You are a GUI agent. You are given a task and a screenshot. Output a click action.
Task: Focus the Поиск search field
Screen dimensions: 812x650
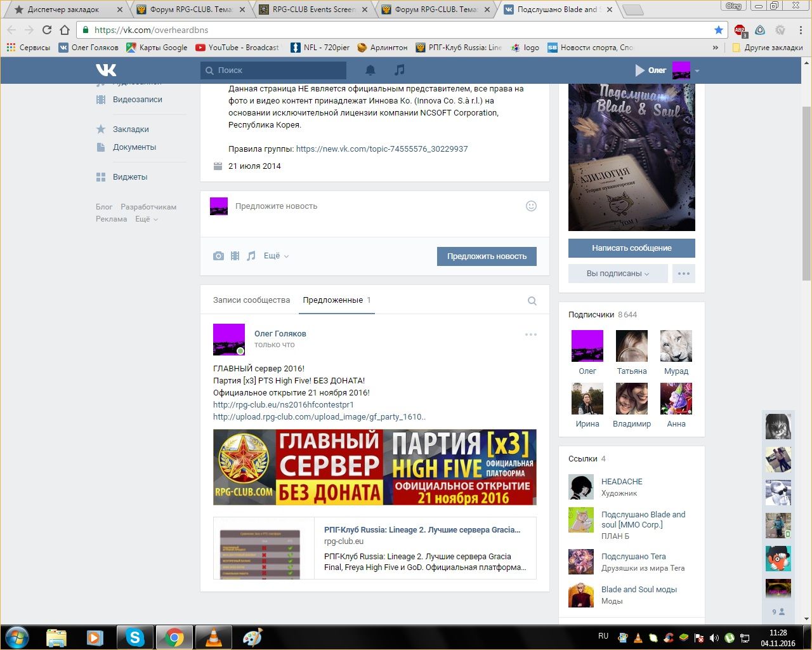(273, 70)
